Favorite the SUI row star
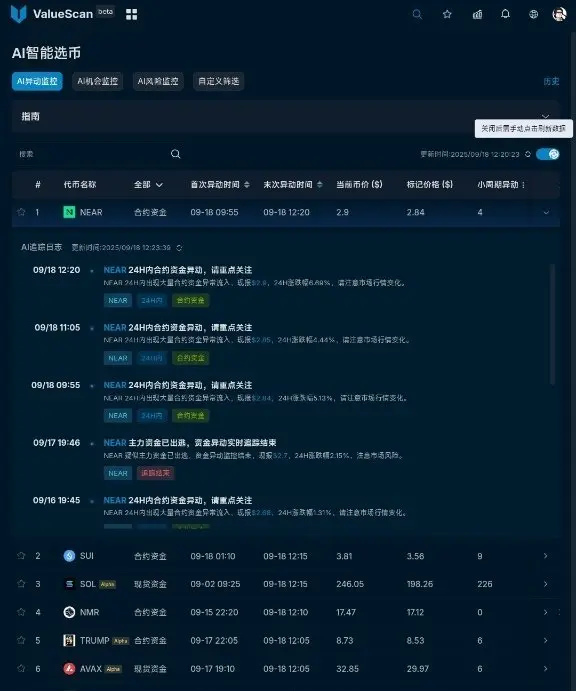This screenshot has width=576, height=691. point(21,556)
